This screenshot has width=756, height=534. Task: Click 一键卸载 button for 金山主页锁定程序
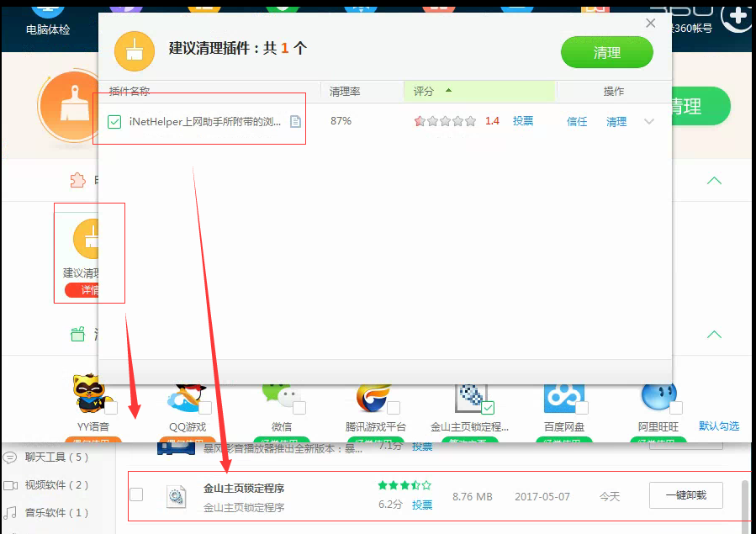click(686, 495)
